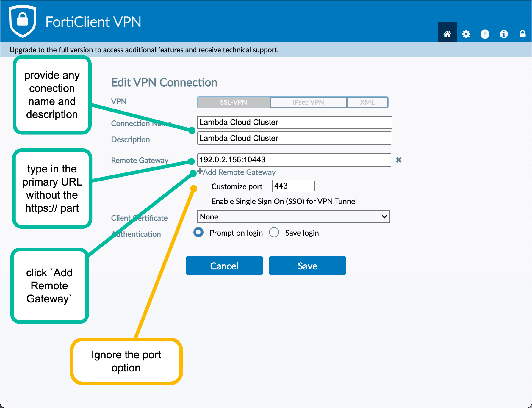
Task: Remove the remote gateway with the X icon
Action: [399, 160]
